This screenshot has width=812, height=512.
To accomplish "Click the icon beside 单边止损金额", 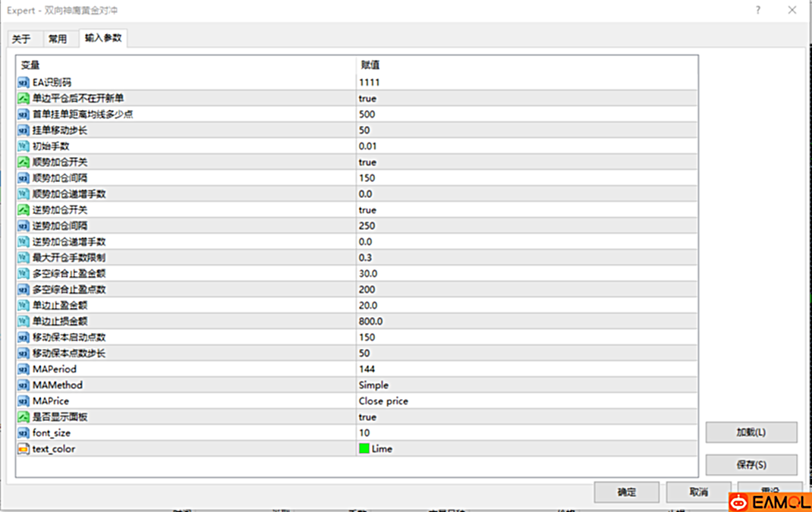I will (x=24, y=322).
